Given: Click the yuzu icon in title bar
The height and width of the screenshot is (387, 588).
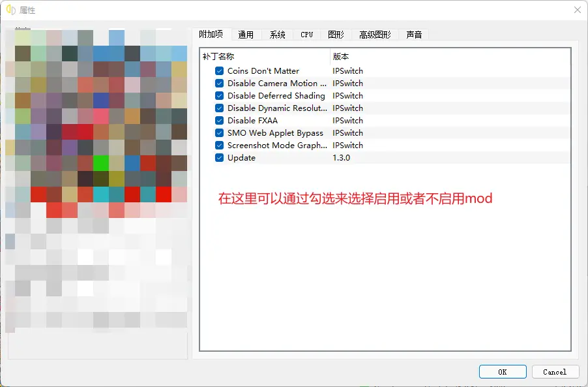Looking at the screenshot, I should click(x=11, y=10).
